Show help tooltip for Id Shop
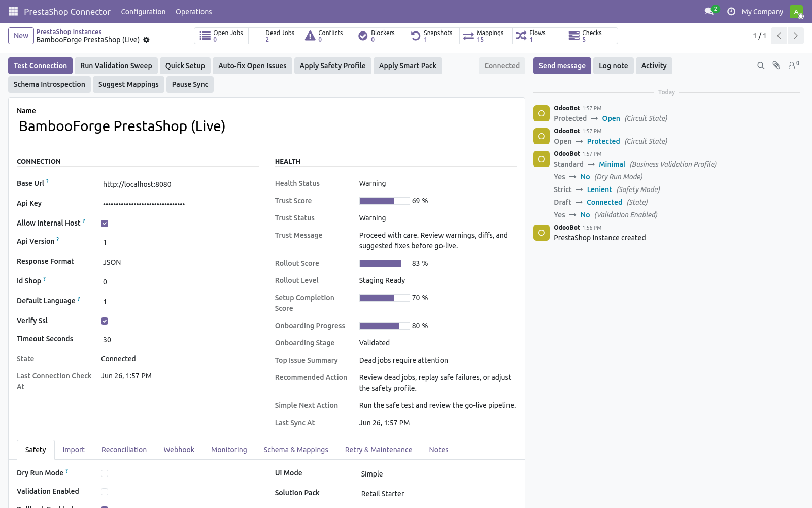The image size is (812, 508). (45, 279)
